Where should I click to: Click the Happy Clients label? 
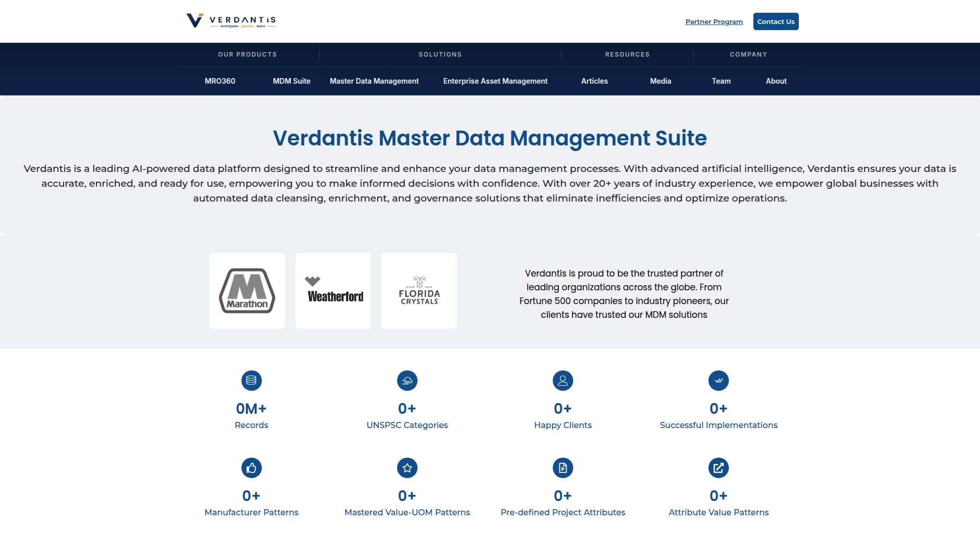563,425
